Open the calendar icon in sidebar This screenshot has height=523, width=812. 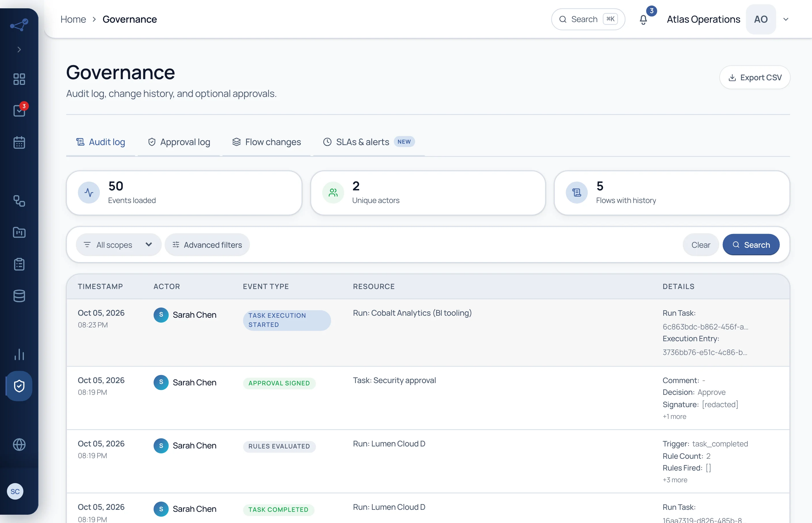[19, 142]
